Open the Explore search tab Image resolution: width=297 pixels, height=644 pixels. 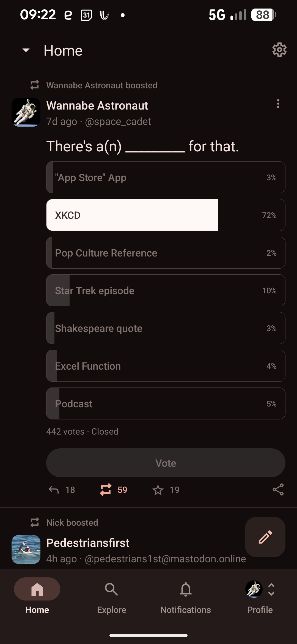(111, 594)
